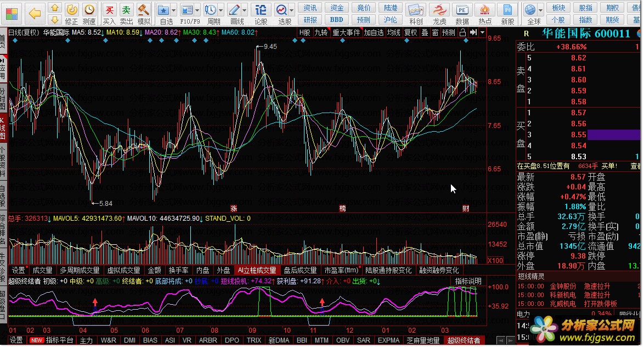Click the R marker beside 华能国际 title
Viewport: 644px width, 347px height.
(527, 33)
